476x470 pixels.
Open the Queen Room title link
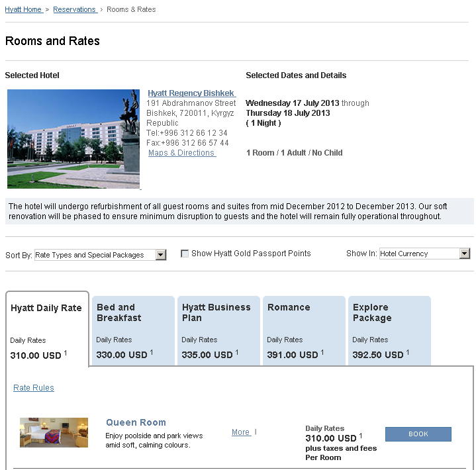(136, 422)
